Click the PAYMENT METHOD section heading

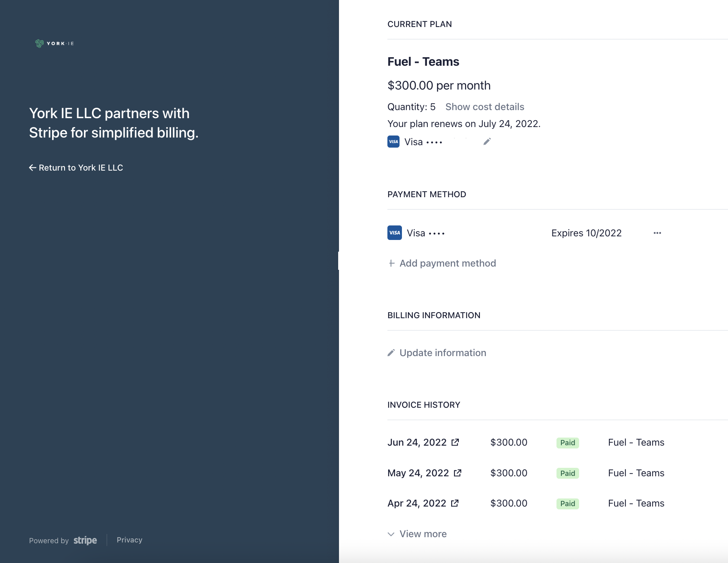tap(427, 194)
